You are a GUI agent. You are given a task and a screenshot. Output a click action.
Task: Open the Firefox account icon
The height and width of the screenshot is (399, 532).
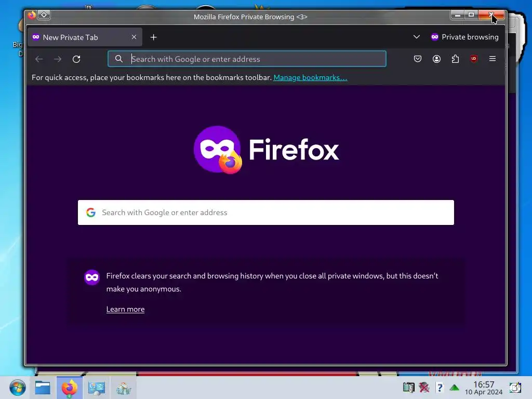436,59
